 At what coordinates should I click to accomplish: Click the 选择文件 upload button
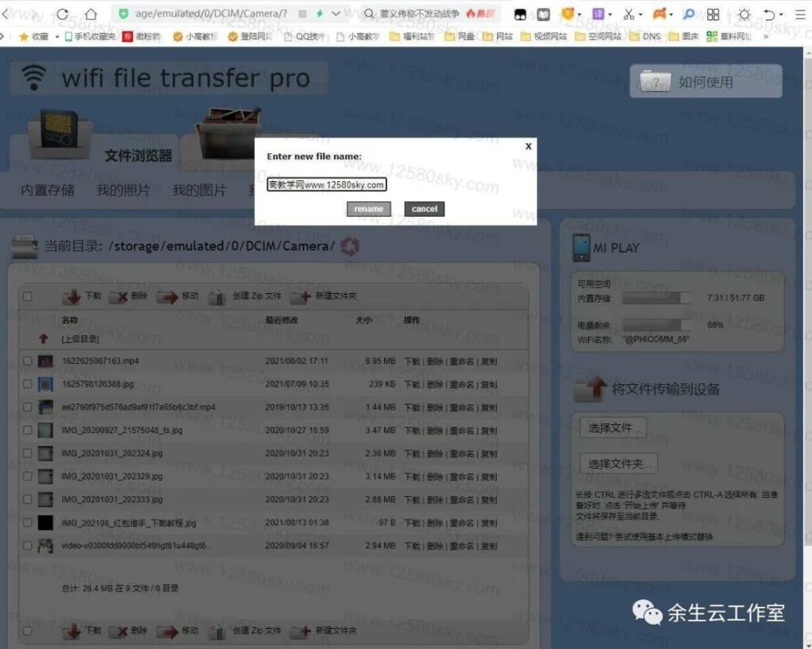coord(613,427)
